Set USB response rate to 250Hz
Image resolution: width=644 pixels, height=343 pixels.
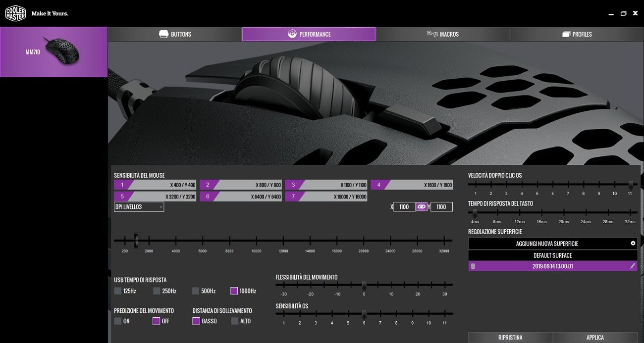pos(157,291)
